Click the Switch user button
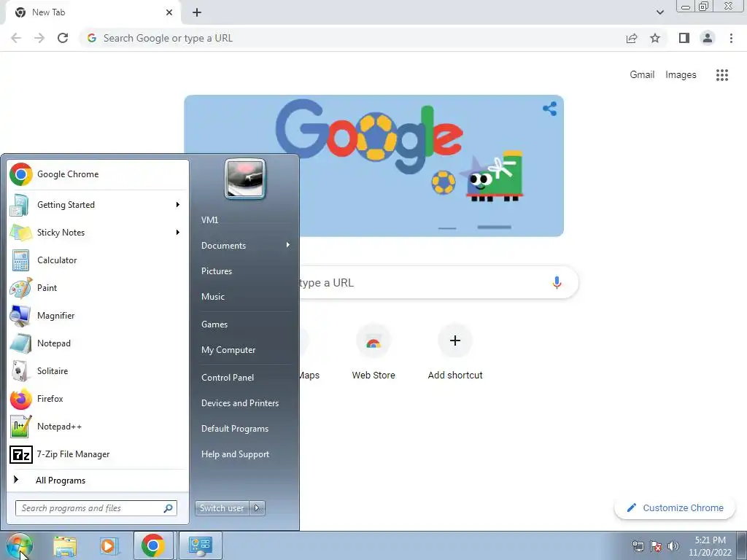 pos(222,508)
